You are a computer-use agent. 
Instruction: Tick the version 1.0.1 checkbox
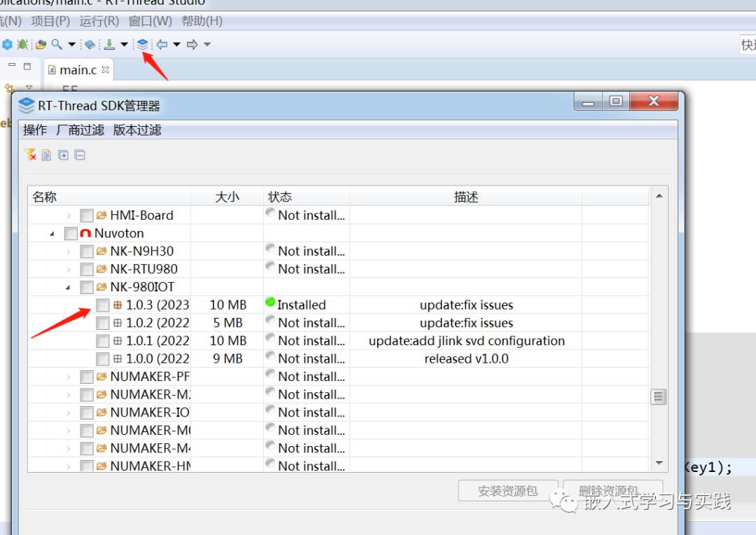[103, 341]
